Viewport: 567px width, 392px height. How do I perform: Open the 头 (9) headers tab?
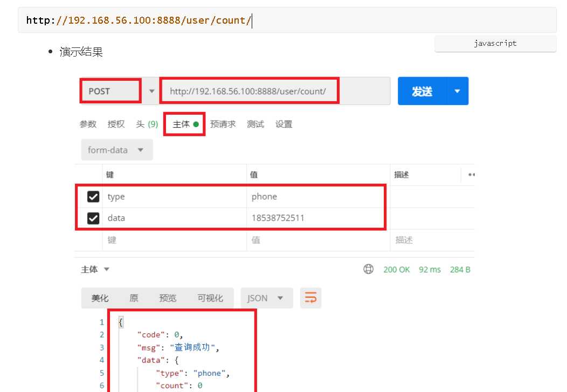(x=147, y=124)
